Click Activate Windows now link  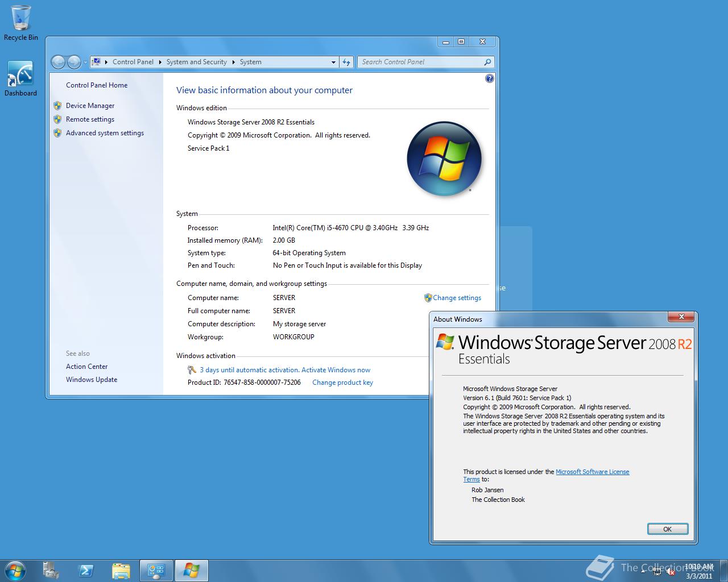click(x=336, y=370)
